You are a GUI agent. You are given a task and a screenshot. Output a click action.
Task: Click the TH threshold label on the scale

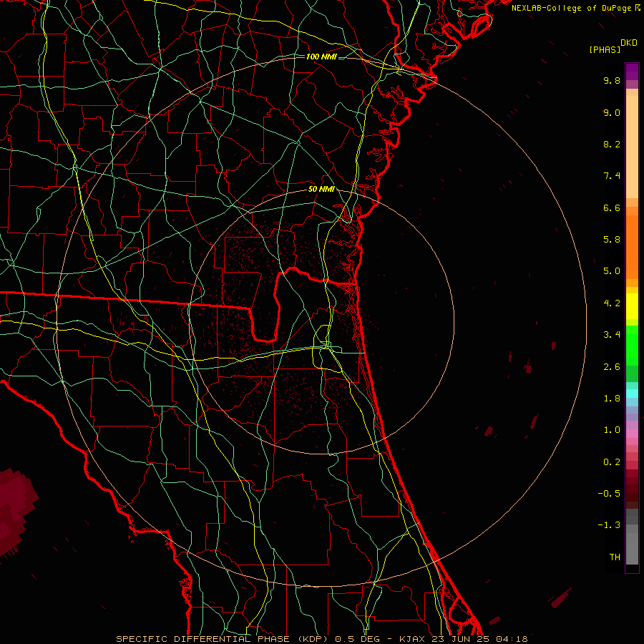(x=615, y=557)
